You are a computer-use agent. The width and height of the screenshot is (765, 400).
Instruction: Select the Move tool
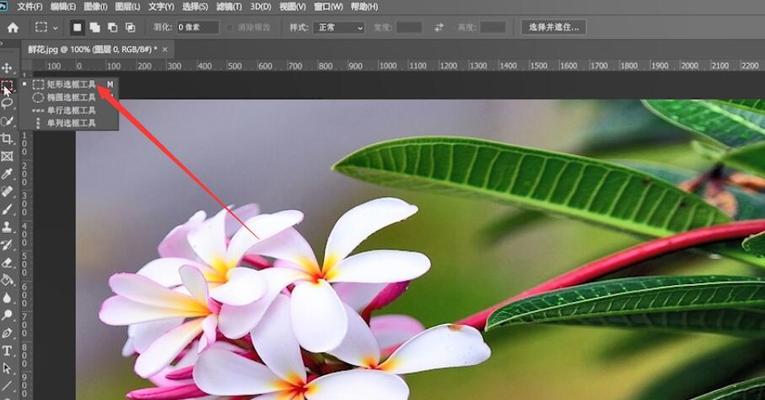pyautogui.click(x=7, y=68)
